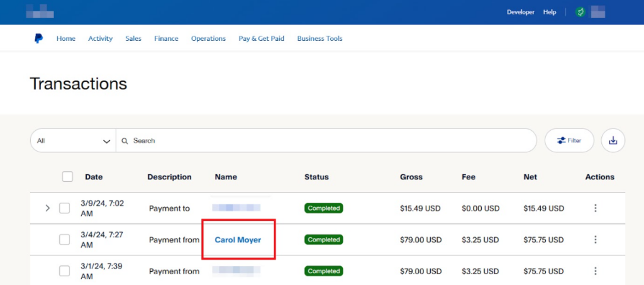Select the 3/1/24 transaction checkbox
Viewport: 644px width, 285px height.
(x=64, y=271)
